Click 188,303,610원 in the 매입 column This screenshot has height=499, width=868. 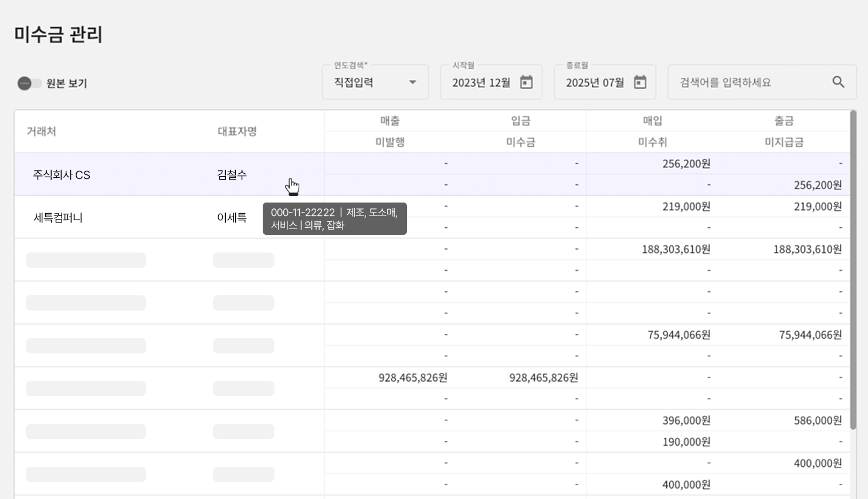tap(676, 249)
